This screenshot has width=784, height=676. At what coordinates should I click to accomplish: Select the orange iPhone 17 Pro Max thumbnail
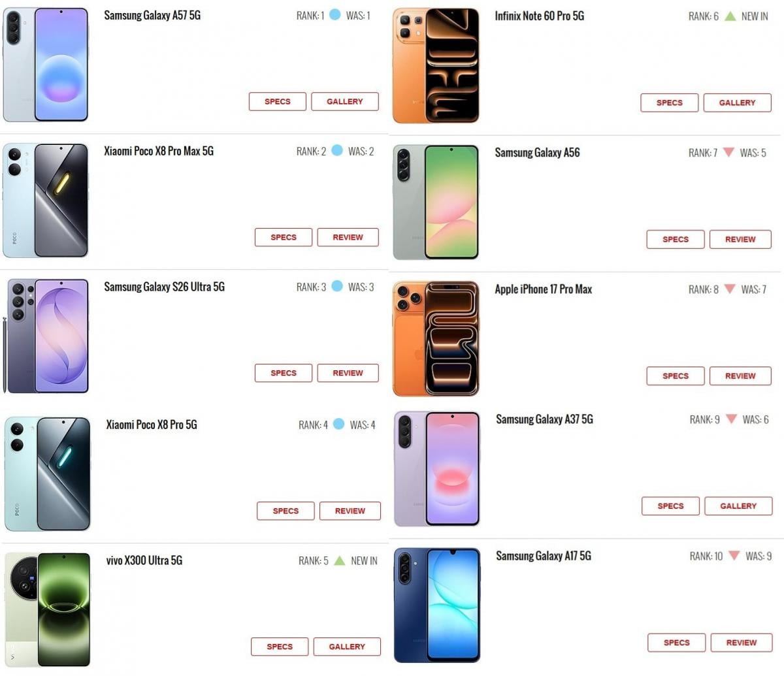(436, 339)
